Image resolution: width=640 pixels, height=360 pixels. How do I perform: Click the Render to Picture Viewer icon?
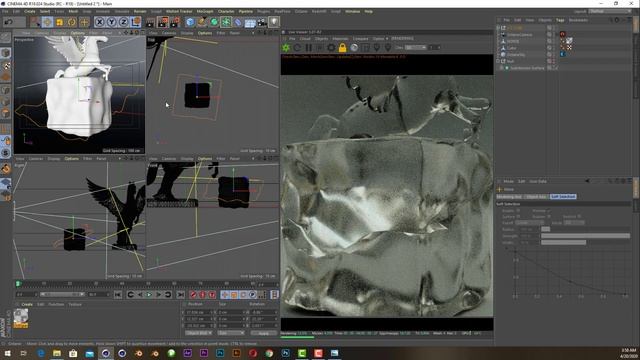163,22
